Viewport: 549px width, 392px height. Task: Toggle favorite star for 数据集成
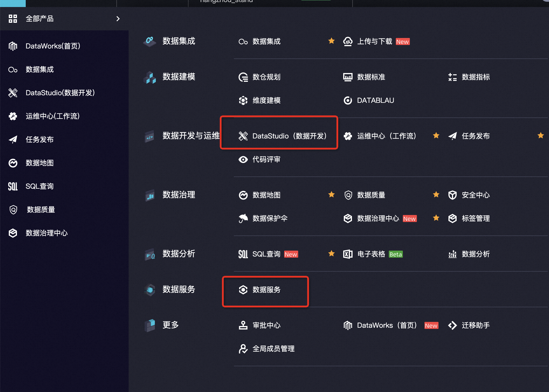[x=332, y=41]
